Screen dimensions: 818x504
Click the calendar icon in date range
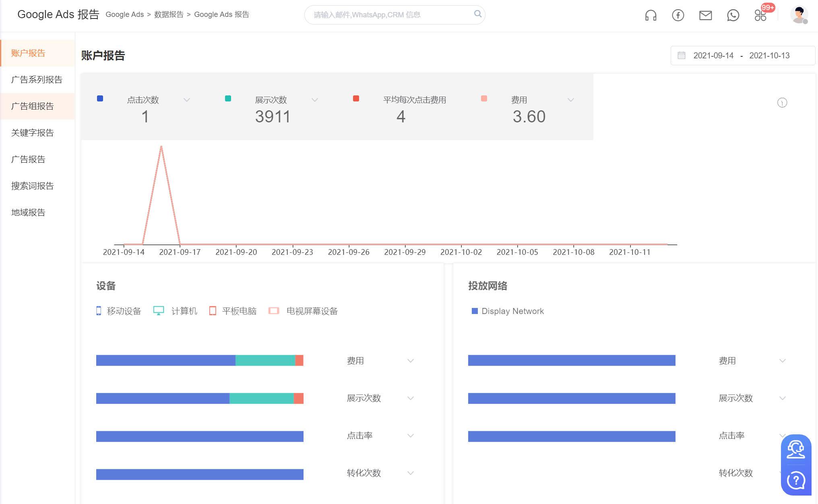tap(681, 56)
